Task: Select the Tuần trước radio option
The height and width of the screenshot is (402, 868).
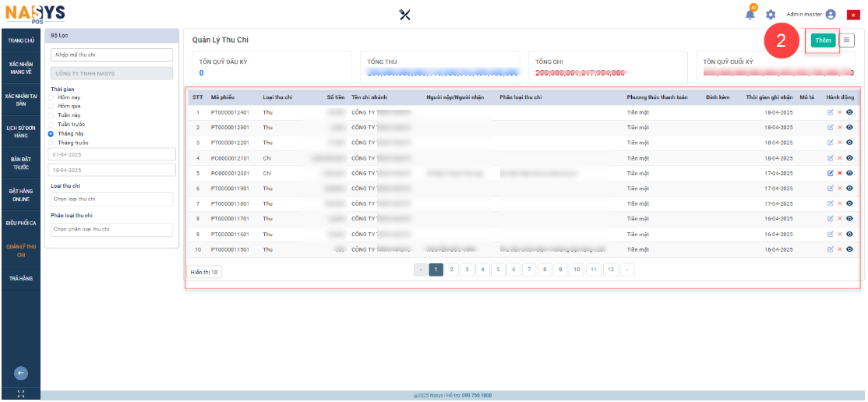Action: coord(51,124)
